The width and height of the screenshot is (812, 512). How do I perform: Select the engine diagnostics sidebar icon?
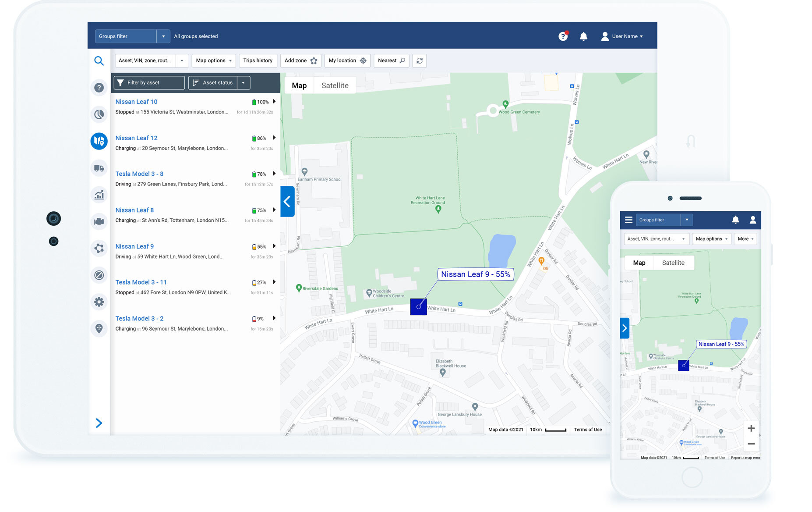click(99, 221)
